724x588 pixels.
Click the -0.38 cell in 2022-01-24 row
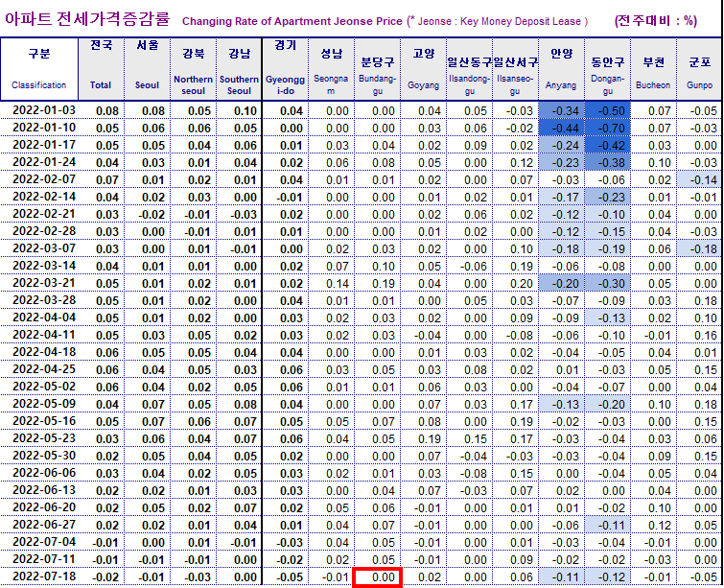pyautogui.click(x=608, y=162)
